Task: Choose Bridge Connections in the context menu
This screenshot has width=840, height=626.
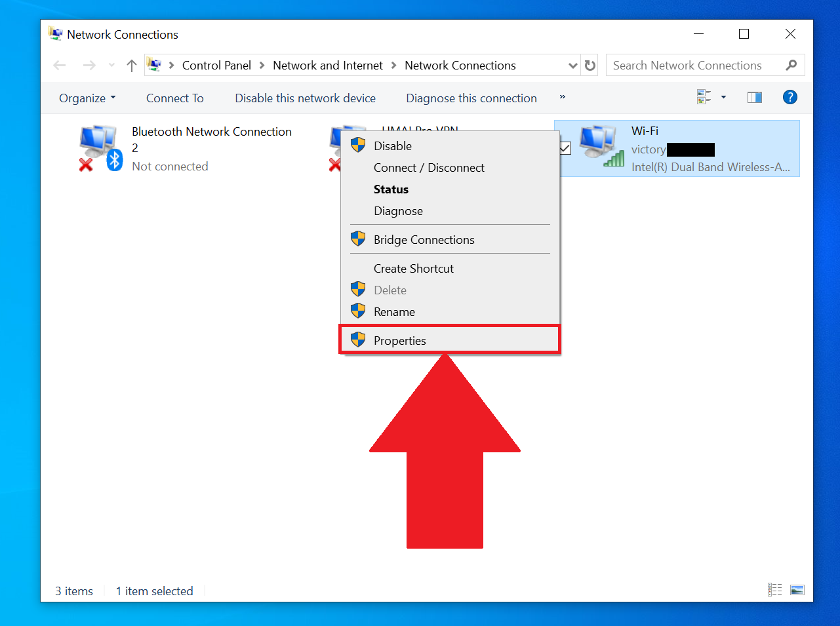Action: pos(424,239)
